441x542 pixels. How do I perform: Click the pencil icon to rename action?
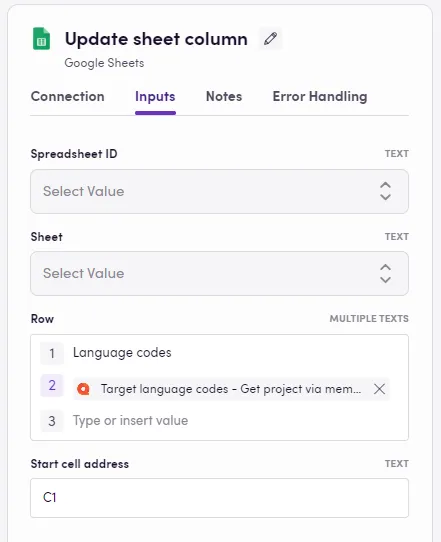[270, 38]
